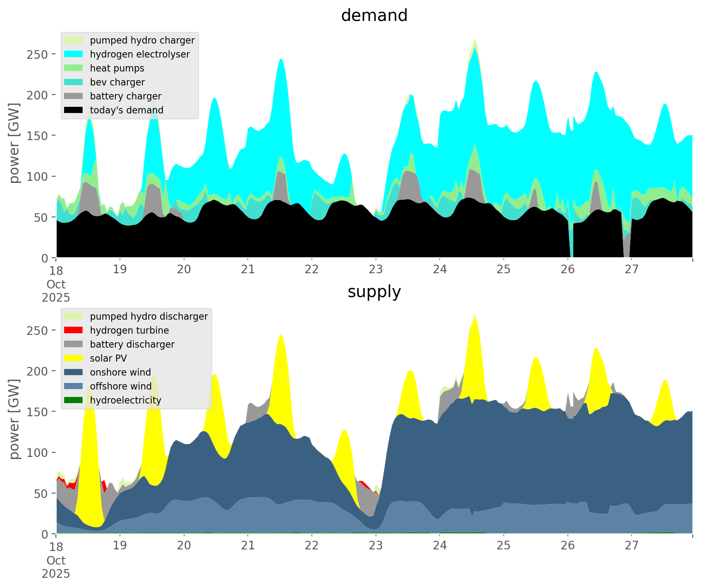Click date tick 26 below the supply chart

tap(567, 546)
